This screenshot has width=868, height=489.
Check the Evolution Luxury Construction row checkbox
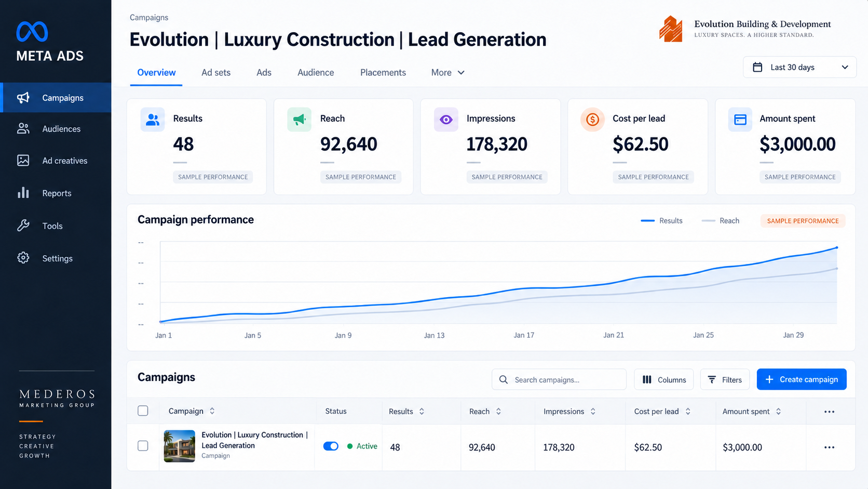click(143, 446)
